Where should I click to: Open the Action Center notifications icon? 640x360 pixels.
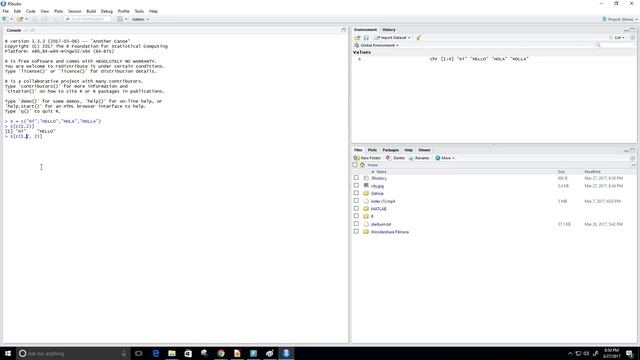click(x=630, y=353)
